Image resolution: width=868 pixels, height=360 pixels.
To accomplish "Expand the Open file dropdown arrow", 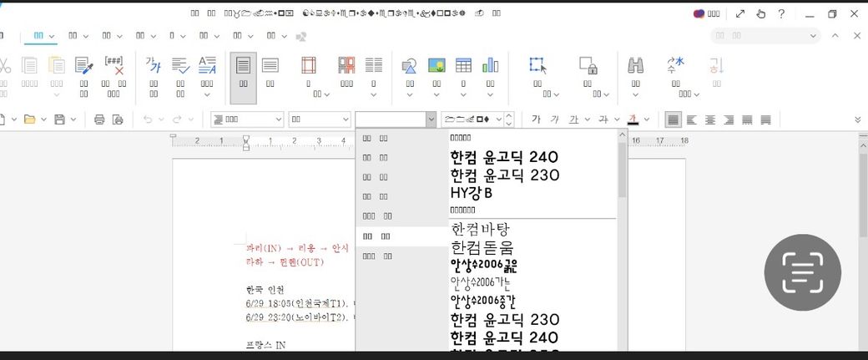I will pos(43,119).
